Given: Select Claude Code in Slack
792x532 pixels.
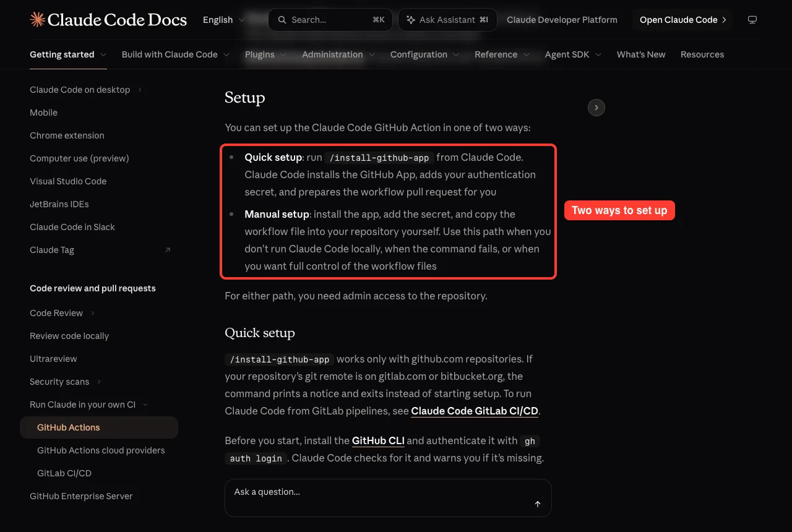Looking at the screenshot, I should (x=72, y=227).
